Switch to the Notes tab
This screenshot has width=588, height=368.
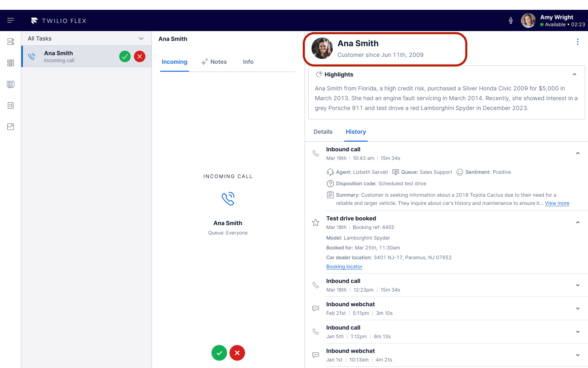[214, 62]
